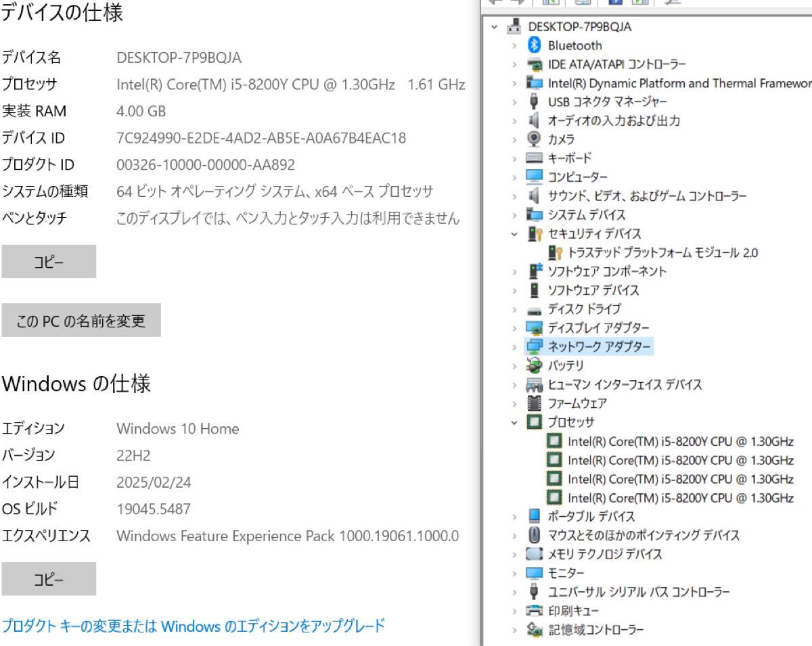Expand the キーボード category arrow
This screenshot has height=646, width=812.
(515, 159)
